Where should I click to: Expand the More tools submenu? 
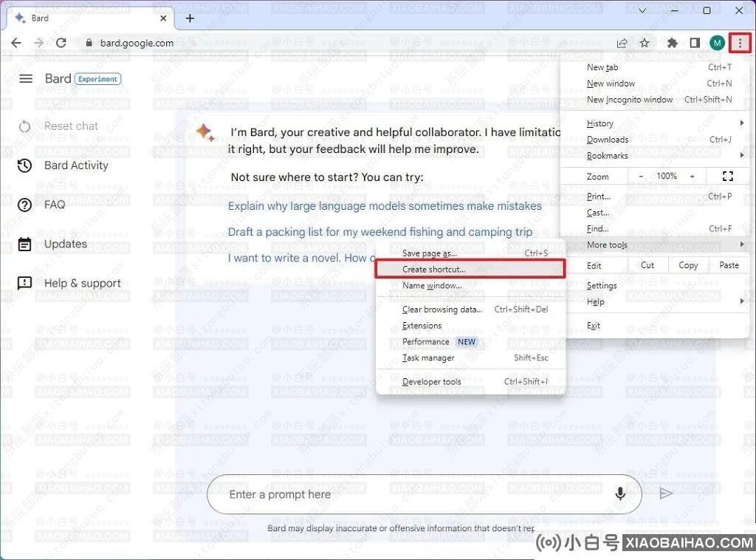click(655, 245)
